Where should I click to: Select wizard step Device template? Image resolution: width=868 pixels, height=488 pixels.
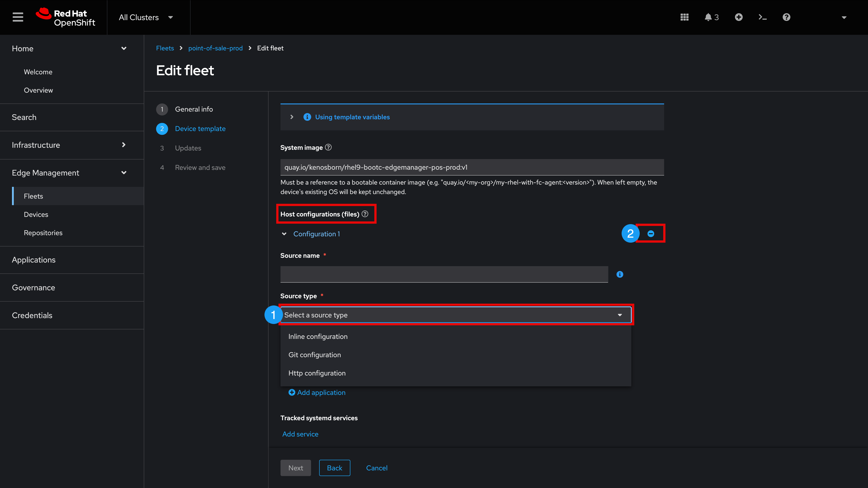tap(200, 129)
